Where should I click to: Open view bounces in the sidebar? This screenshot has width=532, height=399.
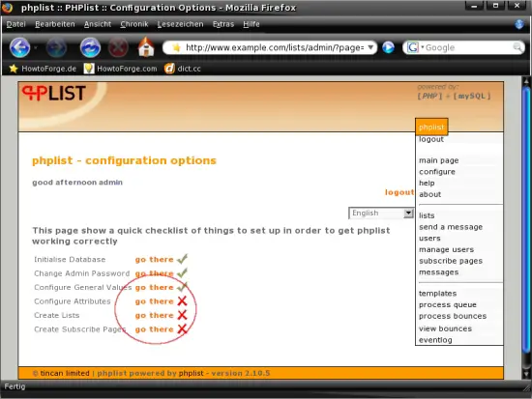click(x=445, y=328)
